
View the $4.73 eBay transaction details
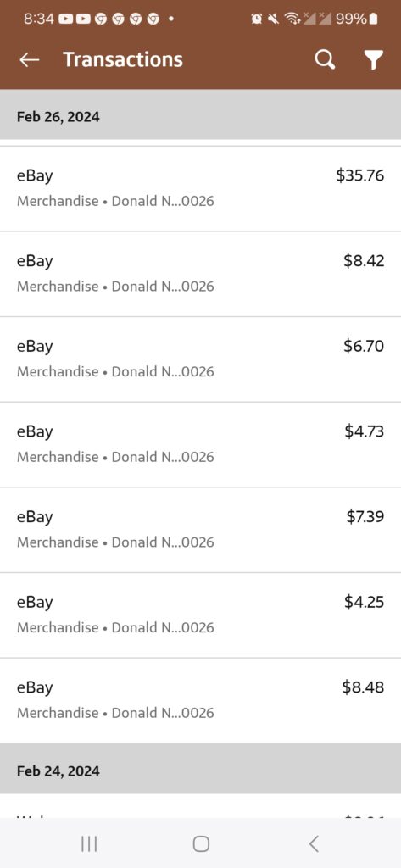coord(200,444)
